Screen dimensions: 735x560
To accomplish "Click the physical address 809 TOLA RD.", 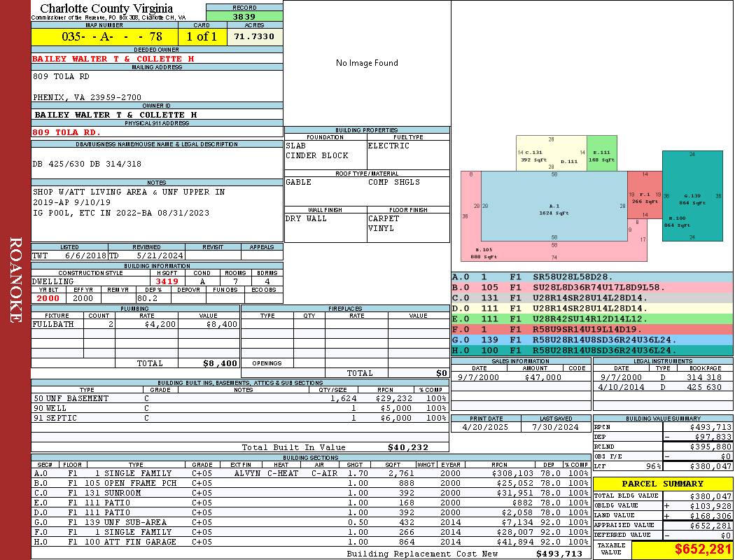I will (66, 132).
